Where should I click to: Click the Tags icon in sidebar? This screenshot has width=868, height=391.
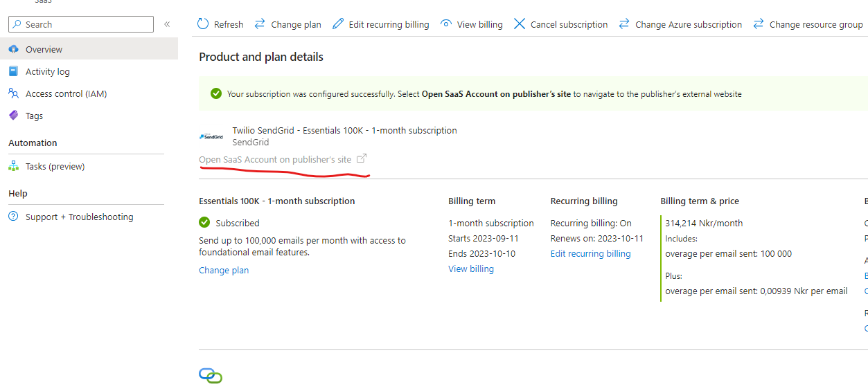13,116
